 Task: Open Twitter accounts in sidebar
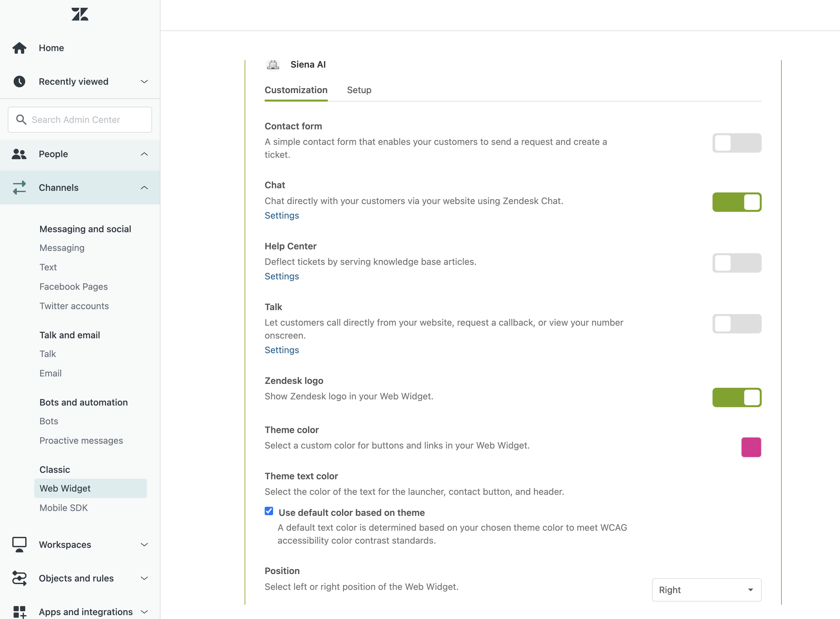coord(74,306)
